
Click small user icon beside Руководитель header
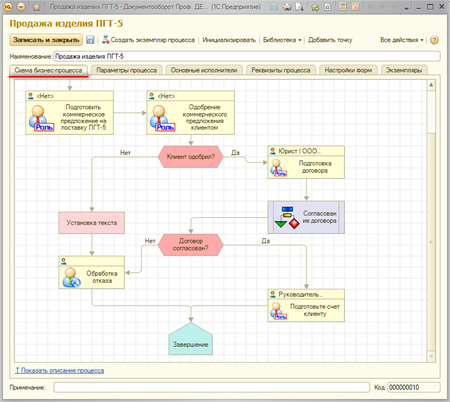[x=272, y=294]
